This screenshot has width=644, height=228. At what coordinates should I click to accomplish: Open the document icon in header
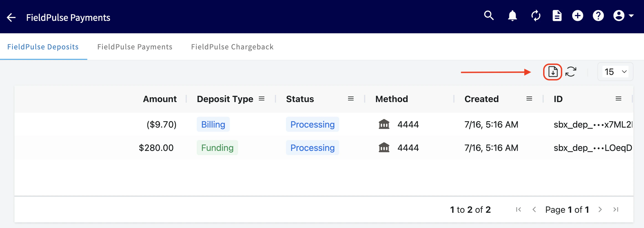pyautogui.click(x=557, y=16)
